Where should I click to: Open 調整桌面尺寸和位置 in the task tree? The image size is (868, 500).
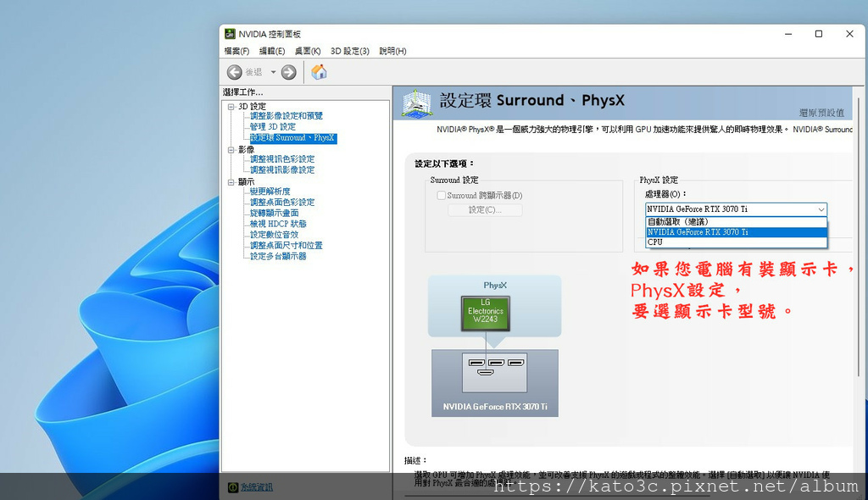pyautogui.click(x=287, y=246)
